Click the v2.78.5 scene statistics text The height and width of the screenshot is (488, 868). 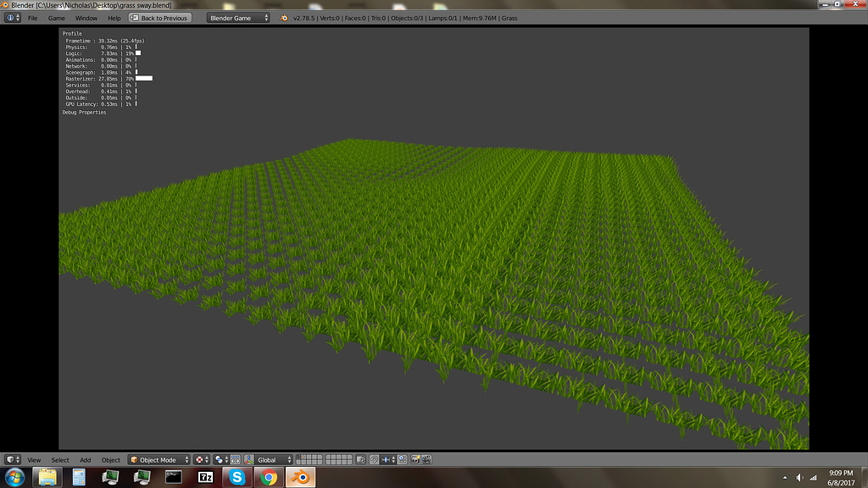405,19
